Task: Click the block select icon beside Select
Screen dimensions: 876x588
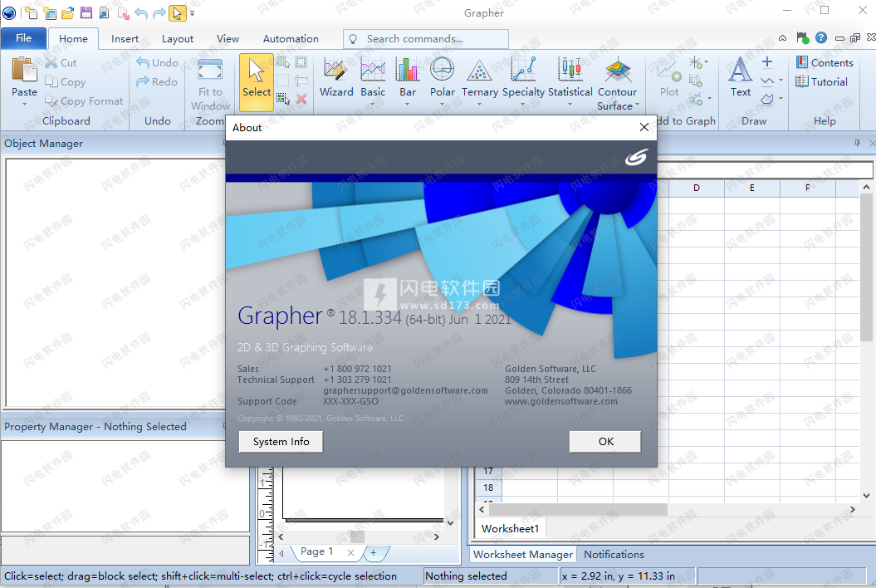Action: coord(282,62)
